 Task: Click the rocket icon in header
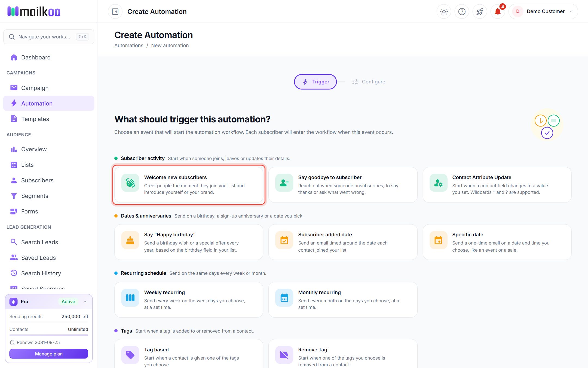point(480,11)
